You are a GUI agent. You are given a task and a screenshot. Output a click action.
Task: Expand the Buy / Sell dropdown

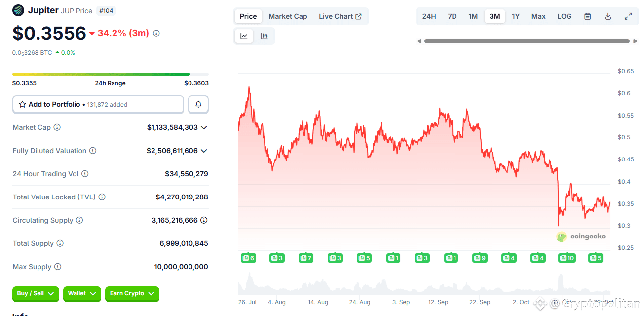[35, 294]
